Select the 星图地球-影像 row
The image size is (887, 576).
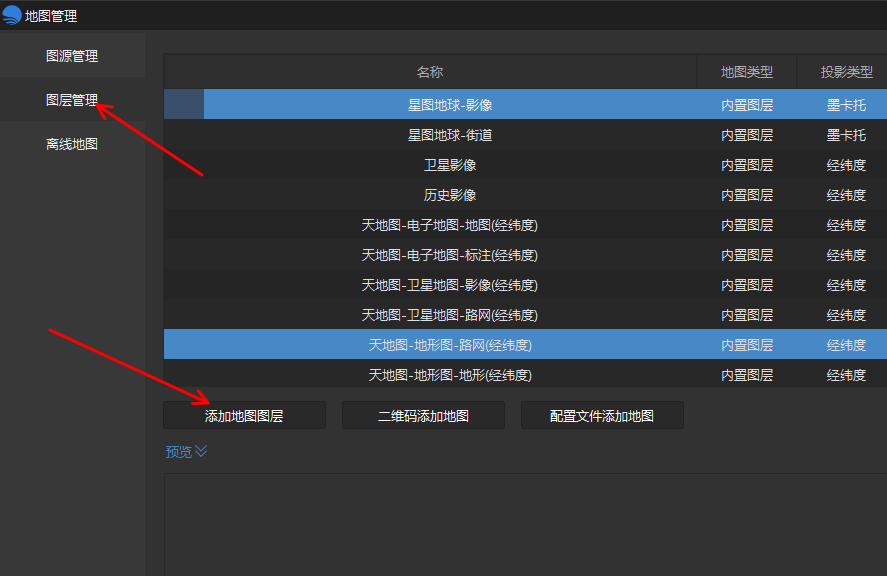pyautogui.click(x=526, y=105)
